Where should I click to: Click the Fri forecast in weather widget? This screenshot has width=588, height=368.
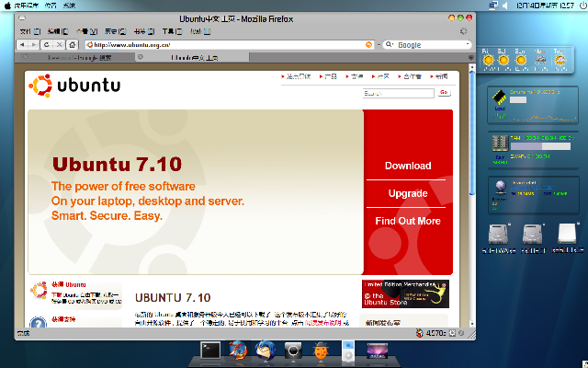pos(488,59)
